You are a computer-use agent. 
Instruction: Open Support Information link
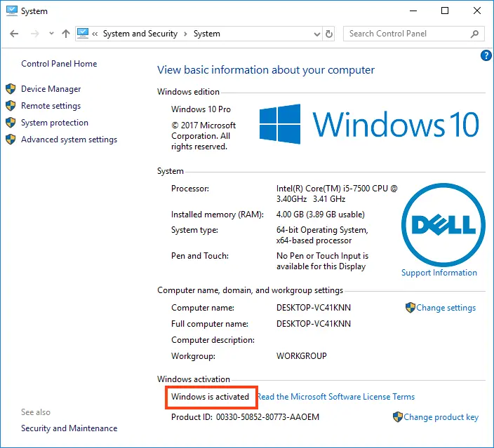click(x=439, y=273)
